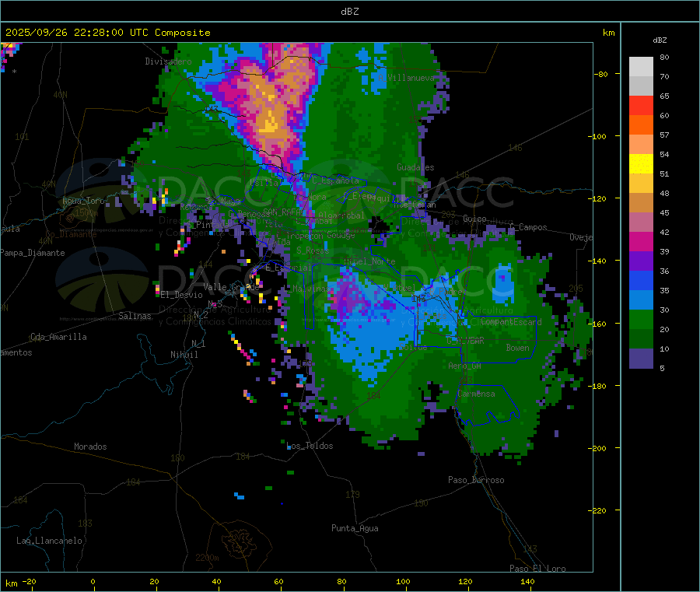
Task: Click the '-120' tick on the right axis
Action: click(x=598, y=198)
